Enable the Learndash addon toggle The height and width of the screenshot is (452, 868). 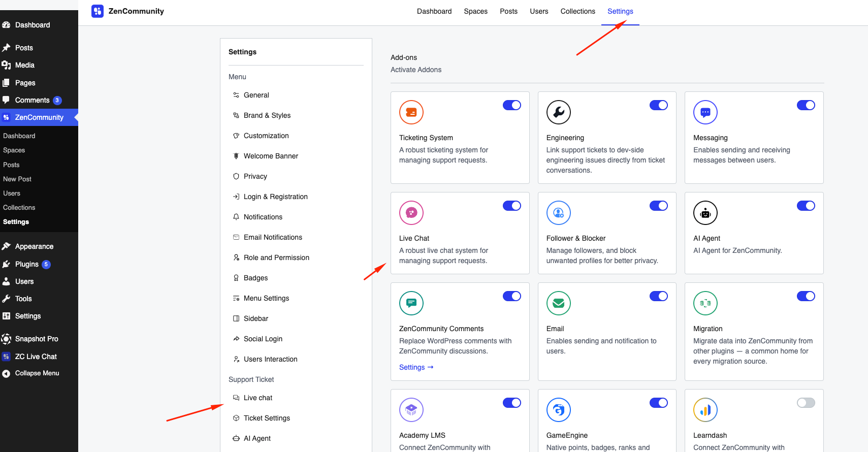[x=806, y=403]
